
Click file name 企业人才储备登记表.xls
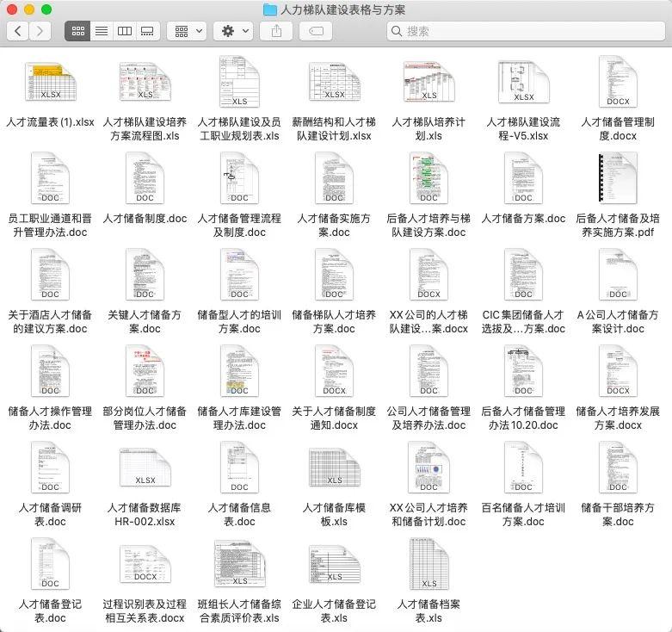[335, 611]
